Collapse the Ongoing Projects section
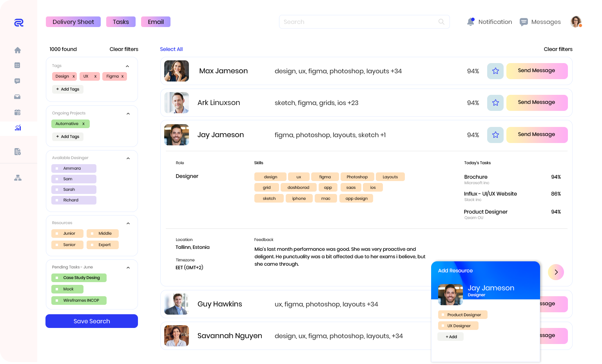Image resolution: width=602 pixels, height=364 pixels. click(x=128, y=114)
